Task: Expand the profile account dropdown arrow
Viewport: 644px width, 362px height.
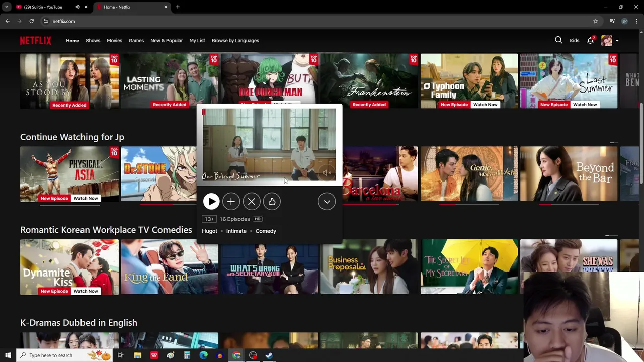Action: pos(617,41)
